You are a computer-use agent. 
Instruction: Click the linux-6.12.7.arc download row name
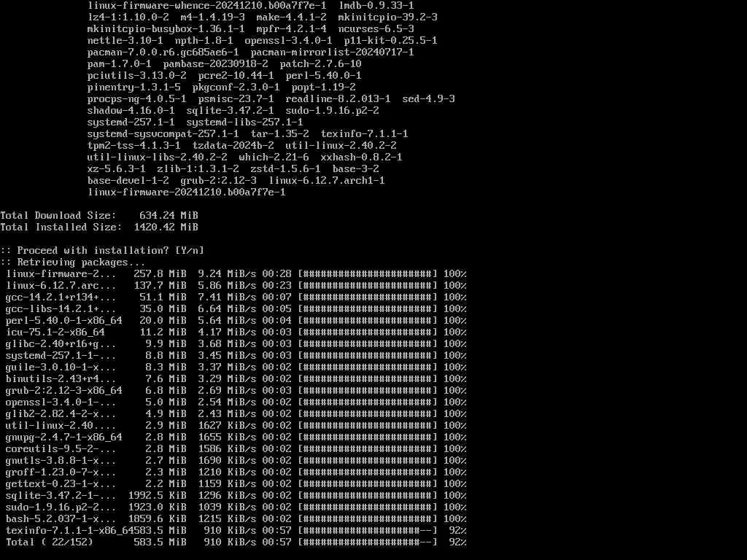point(61,286)
